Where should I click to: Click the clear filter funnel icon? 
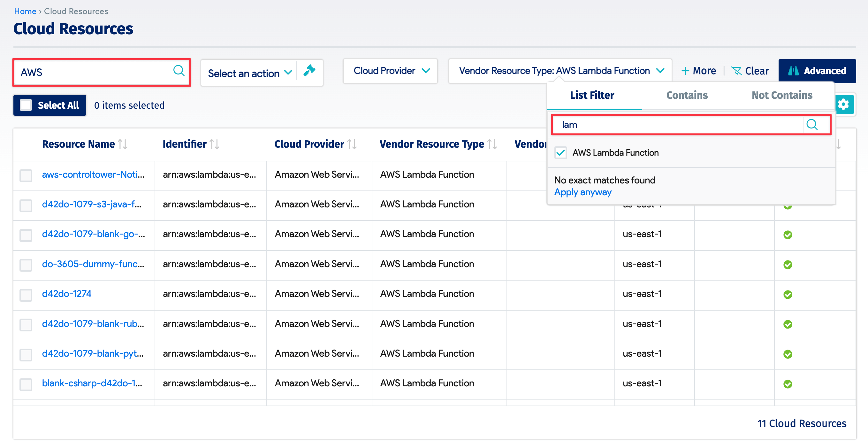737,71
